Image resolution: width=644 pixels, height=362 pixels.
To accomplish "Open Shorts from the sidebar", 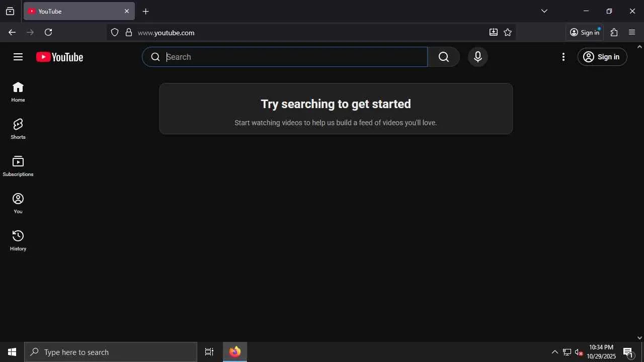I will 18,130.
